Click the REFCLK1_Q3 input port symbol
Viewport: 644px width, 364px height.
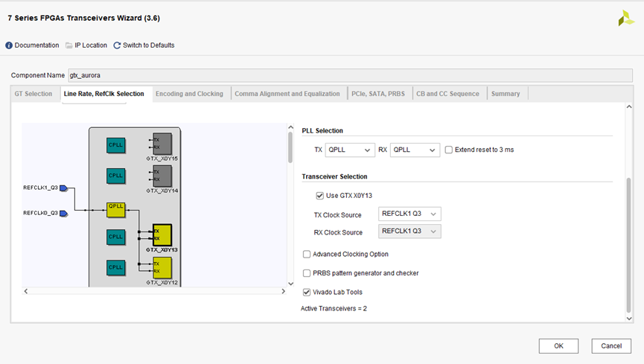coord(64,188)
